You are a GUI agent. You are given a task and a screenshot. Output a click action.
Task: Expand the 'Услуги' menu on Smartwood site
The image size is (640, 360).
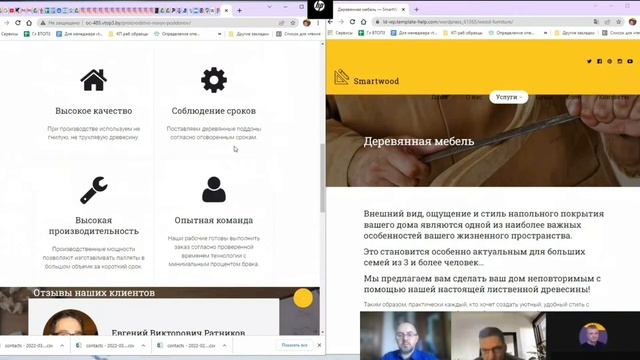tap(509, 97)
